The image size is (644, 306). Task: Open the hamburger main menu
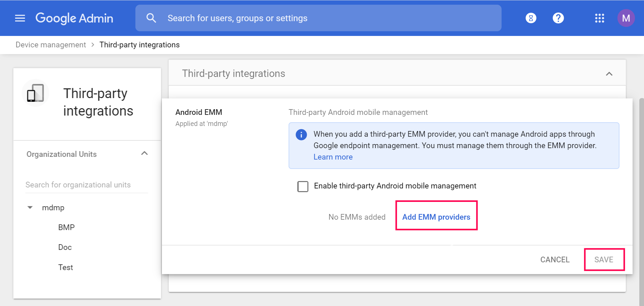point(20,18)
